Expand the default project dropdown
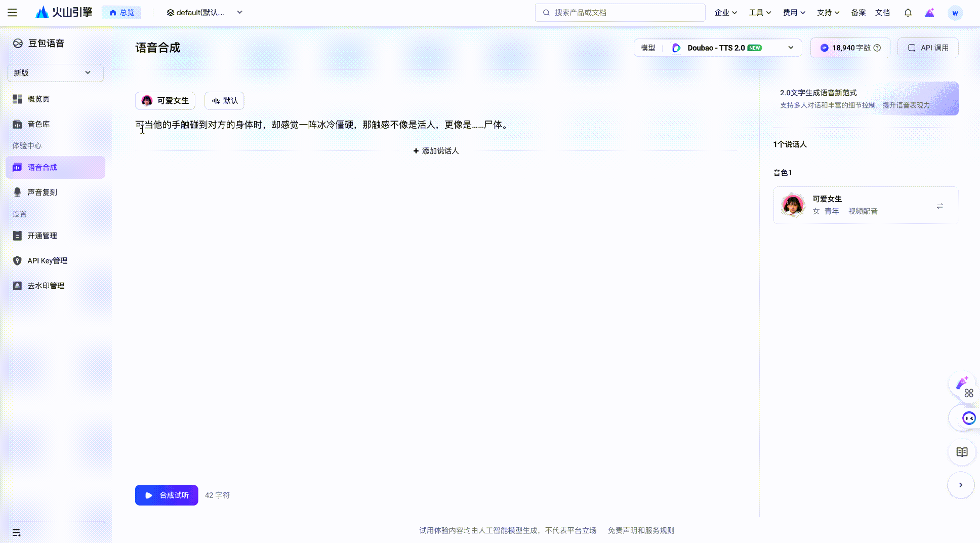This screenshot has height=543, width=980. [205, 13]
